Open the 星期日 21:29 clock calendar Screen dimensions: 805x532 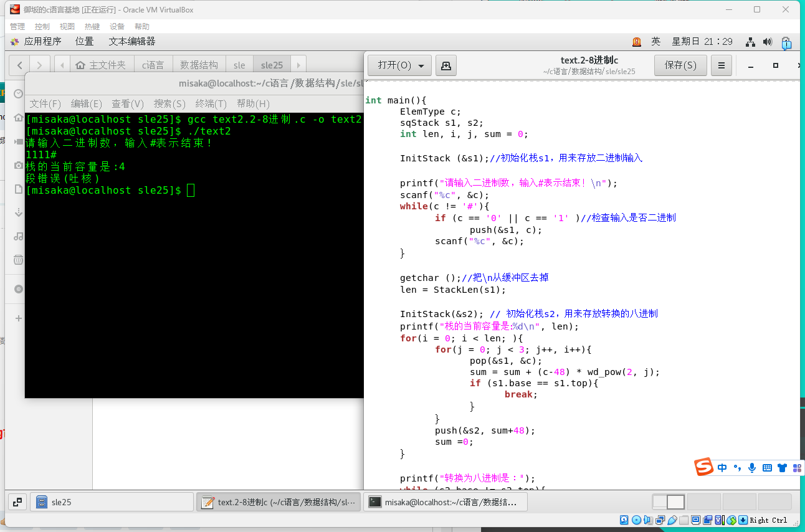click(x=702, y=42)
